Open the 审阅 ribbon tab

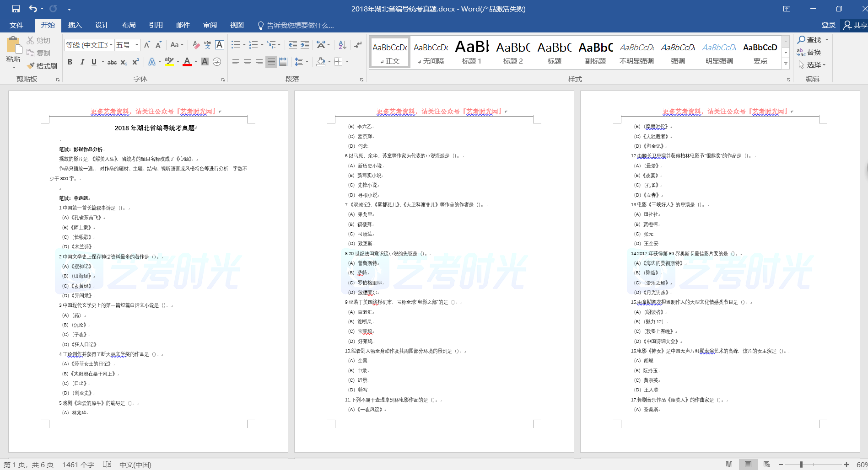tap(210, 25)
